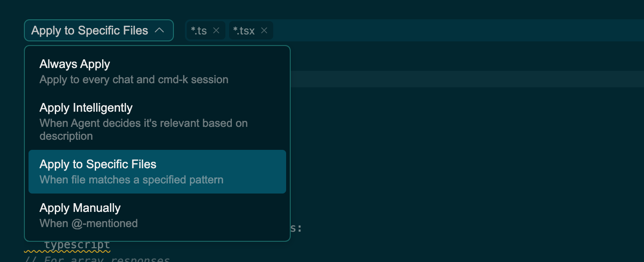
Task: Click the *.tsx pattern chip label
Action: 244,31
